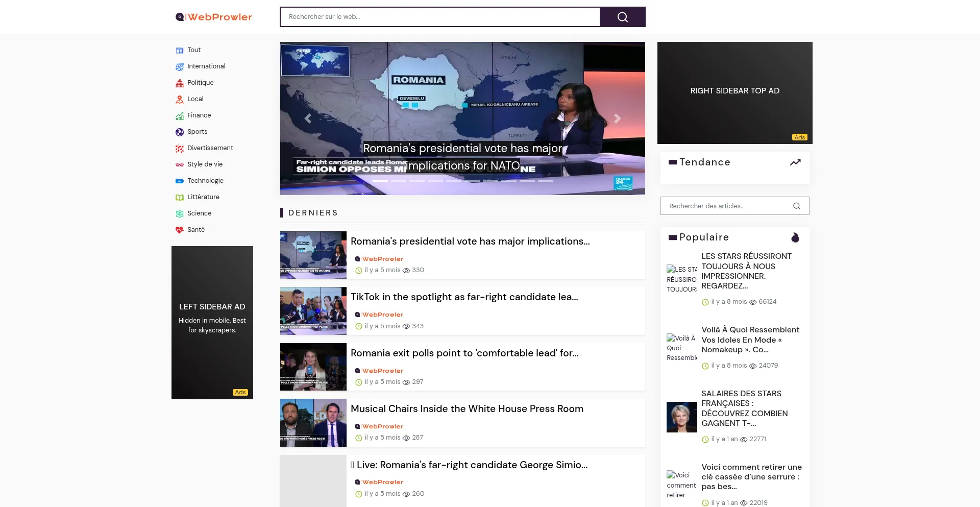980x507 pixels.
Task: Open the Divertissement category
Action: (x=210, y=148)
